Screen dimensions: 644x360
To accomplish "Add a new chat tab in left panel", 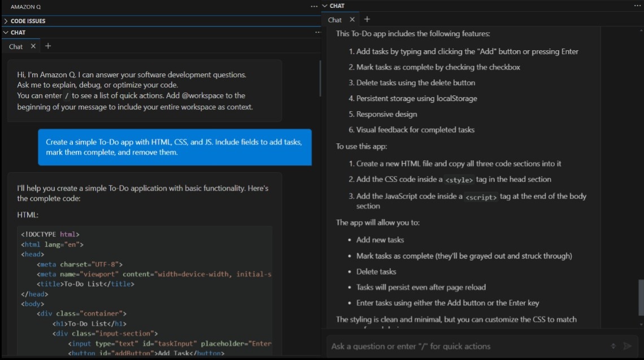I will (48, 46).
